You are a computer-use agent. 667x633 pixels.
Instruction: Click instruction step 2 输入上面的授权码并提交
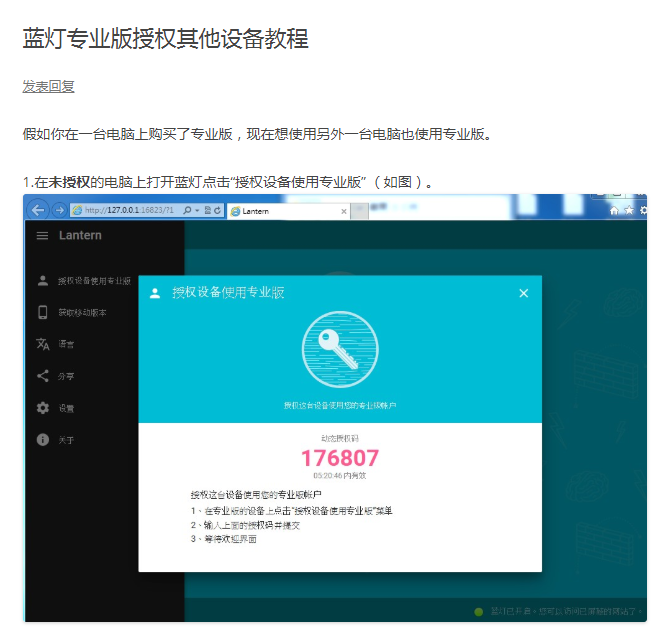[x=245, y=525]
